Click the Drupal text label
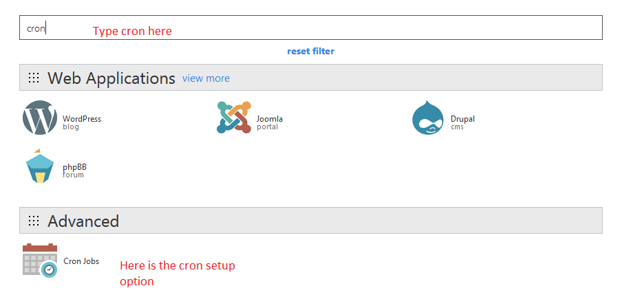 tap(463, 119)
